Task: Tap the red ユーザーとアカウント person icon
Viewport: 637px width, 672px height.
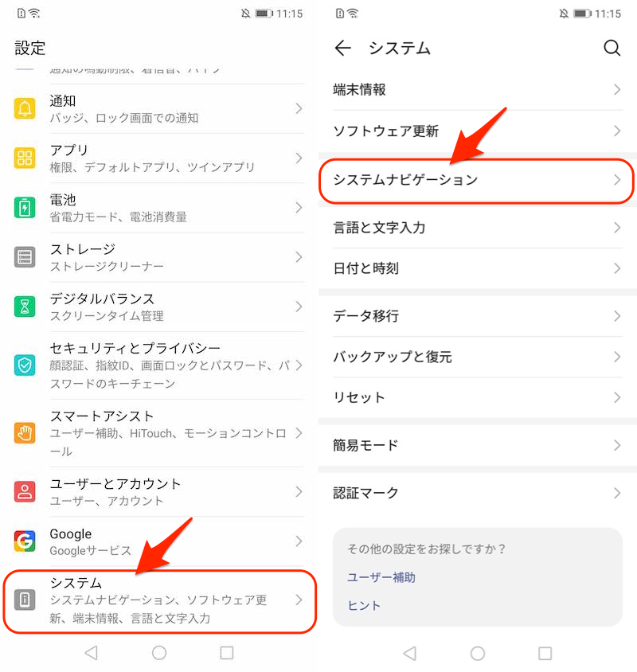Action: (25, 491)
